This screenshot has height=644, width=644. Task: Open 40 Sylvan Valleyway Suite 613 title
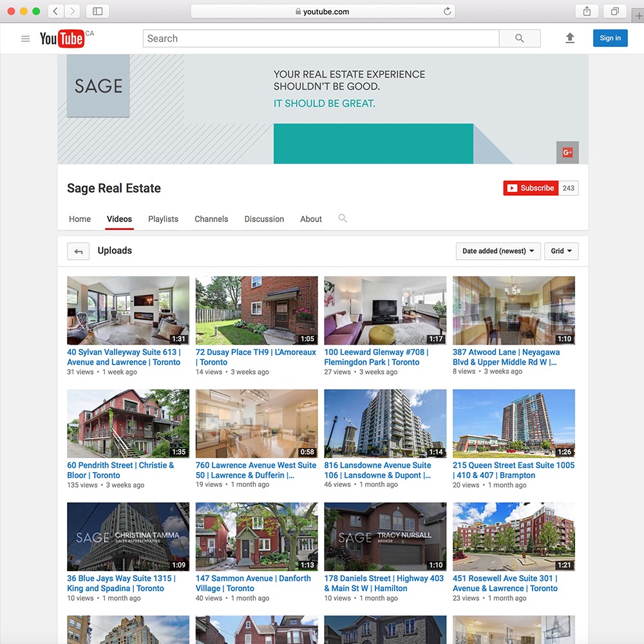[x=124, y=357]
